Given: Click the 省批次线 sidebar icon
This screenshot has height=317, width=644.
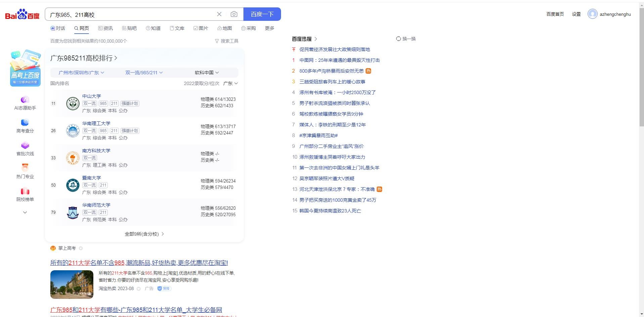Looking at the screenshot, I should point(25,146).
